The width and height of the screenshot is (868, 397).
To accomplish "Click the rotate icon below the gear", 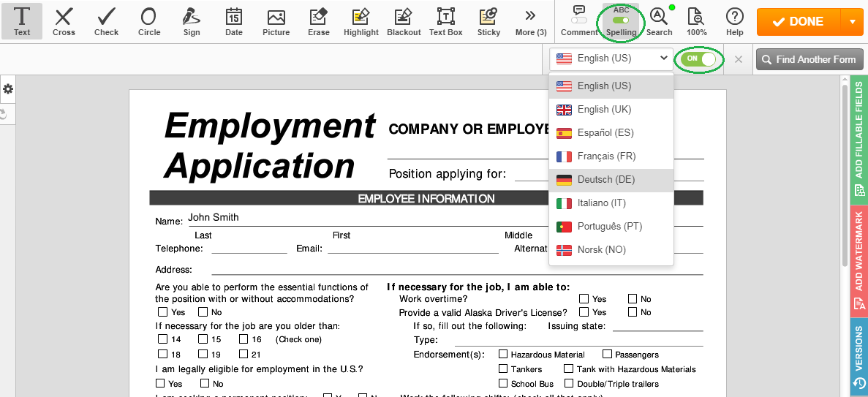I will pyautogui.click(x=4, y=114).
